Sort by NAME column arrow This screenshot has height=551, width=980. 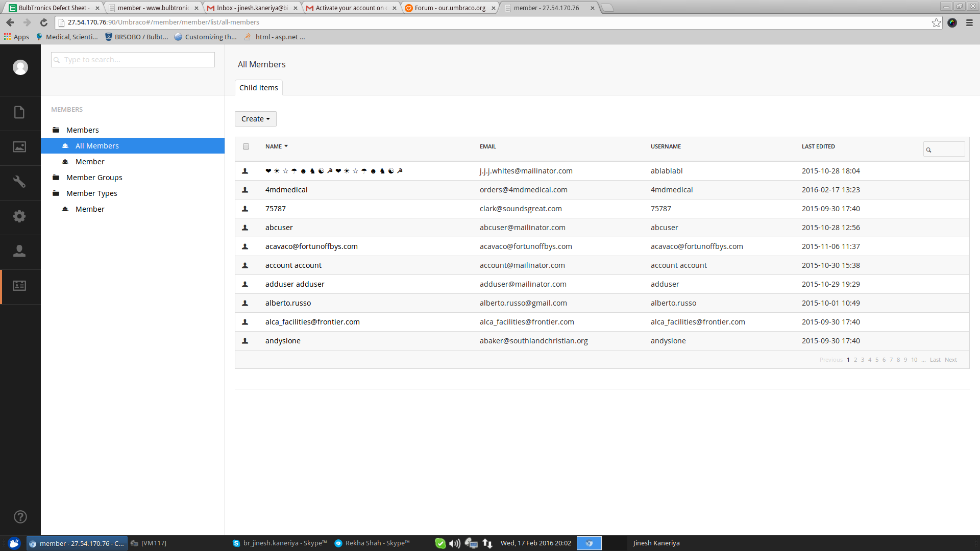click(286, 146)
